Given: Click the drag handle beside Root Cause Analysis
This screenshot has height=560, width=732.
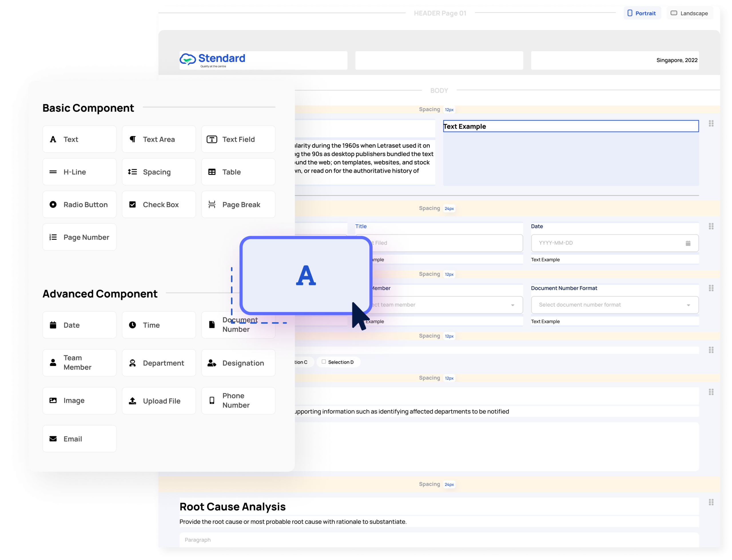Looking at the screenshot, I should pyautogui.click(x=711, y=502).
